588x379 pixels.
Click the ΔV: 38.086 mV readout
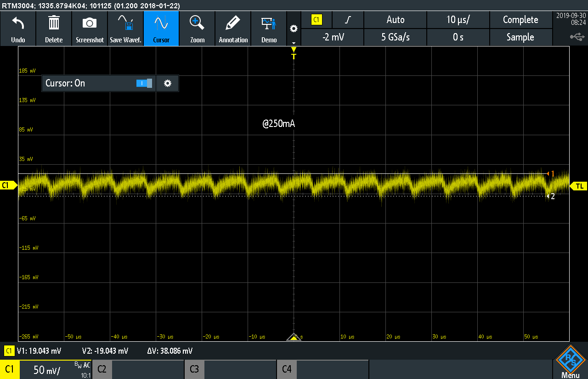tap(170, 351)
